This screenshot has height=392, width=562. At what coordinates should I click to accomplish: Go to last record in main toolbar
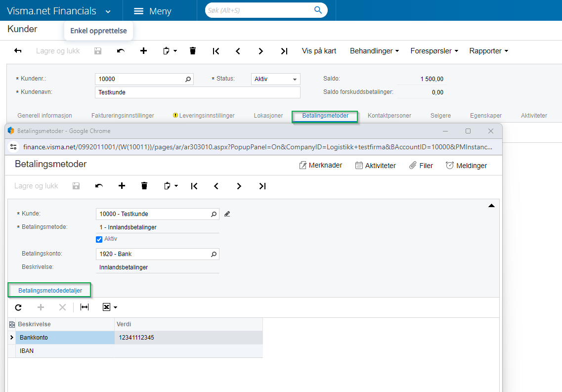pyautogui.click(x=284, y=51)
